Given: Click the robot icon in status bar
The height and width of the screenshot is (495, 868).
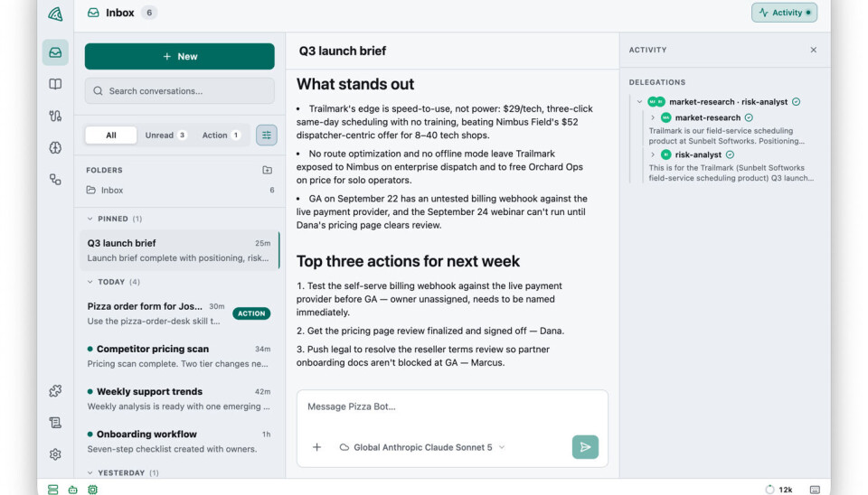Looking at the screenshot, I should 72,490.
